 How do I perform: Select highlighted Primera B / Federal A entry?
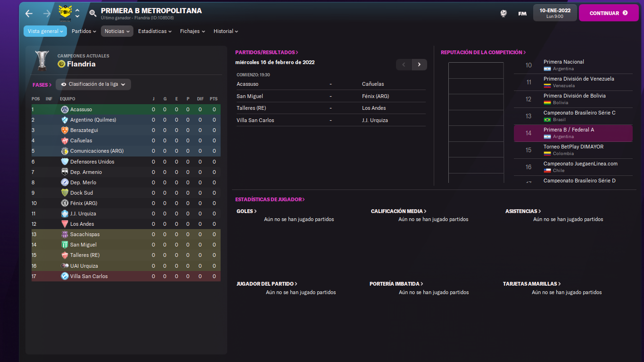click(x=573, y=133)
